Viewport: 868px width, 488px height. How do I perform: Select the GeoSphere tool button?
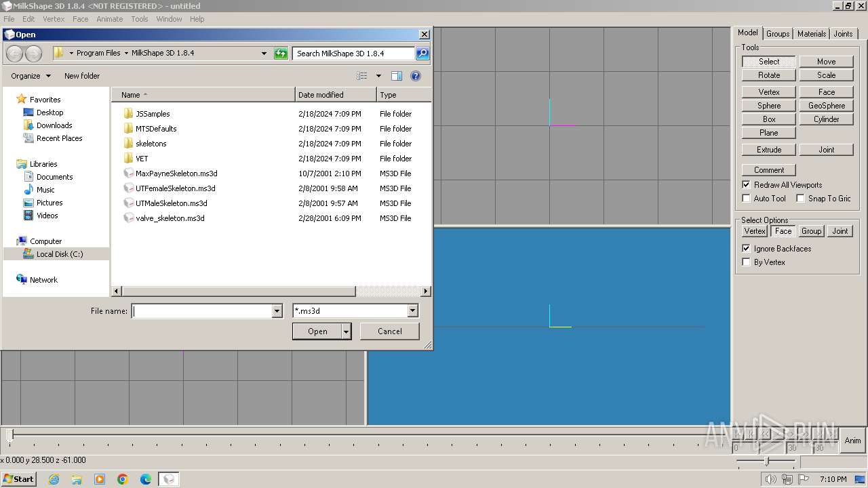tap(826, 106)
